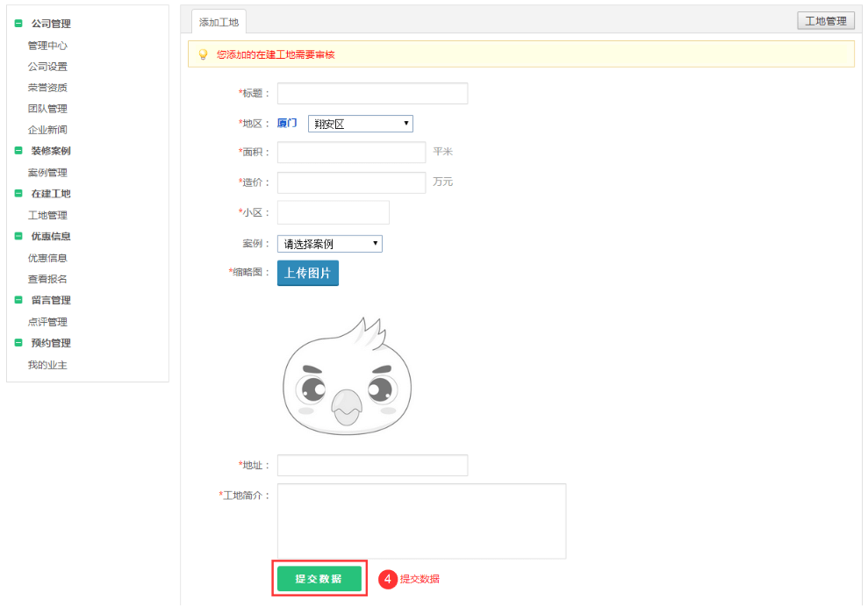This screenshot has width=868, height=614.
Task: Click the 工地管理 button at top right
Action: (825, 21)
